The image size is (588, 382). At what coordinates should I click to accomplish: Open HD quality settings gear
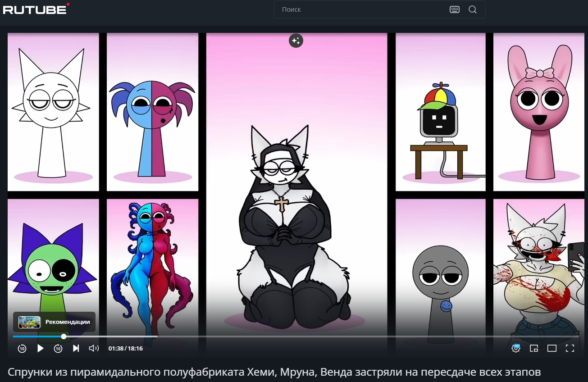click(516, 348)
